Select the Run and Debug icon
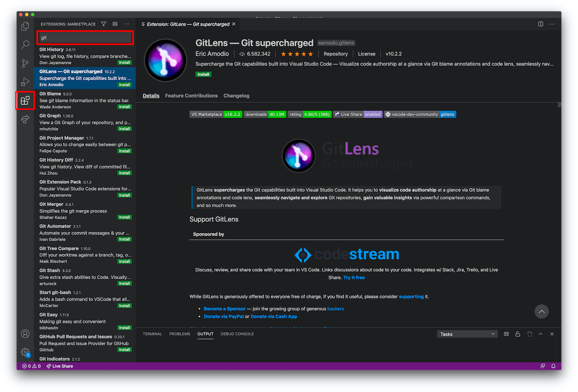This screenshot has width=578, height=392. click(25, 82)
